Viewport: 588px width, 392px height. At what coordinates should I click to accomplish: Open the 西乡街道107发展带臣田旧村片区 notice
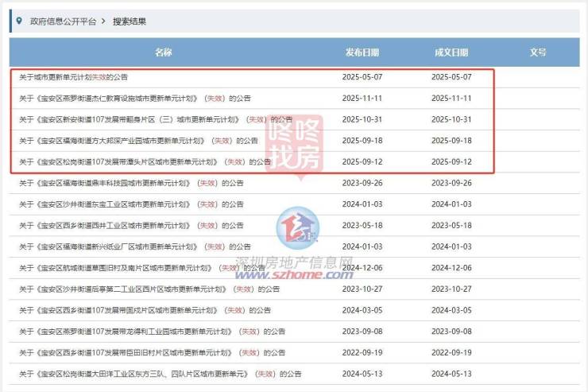152,352
